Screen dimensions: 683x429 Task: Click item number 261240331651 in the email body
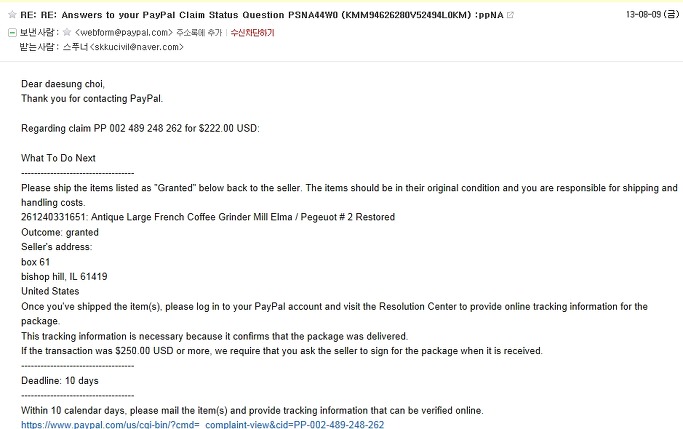54,217
